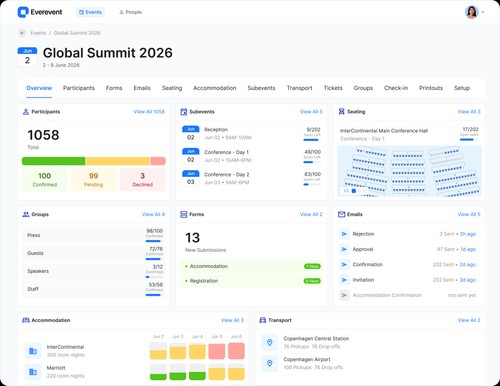Click the Reception Jun 02 date badge
500x386 pixels.
click(191, 134)
